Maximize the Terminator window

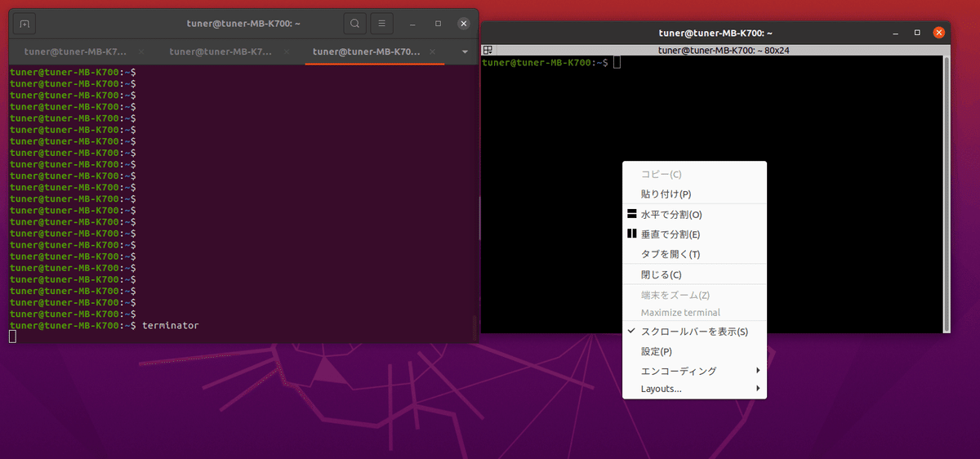pyautogui.click(x=917, y=33)
